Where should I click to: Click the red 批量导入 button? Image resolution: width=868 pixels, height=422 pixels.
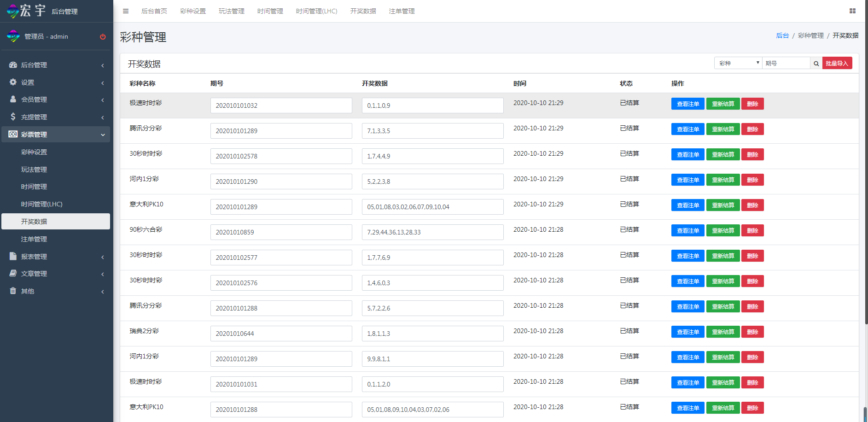(837, 63)
